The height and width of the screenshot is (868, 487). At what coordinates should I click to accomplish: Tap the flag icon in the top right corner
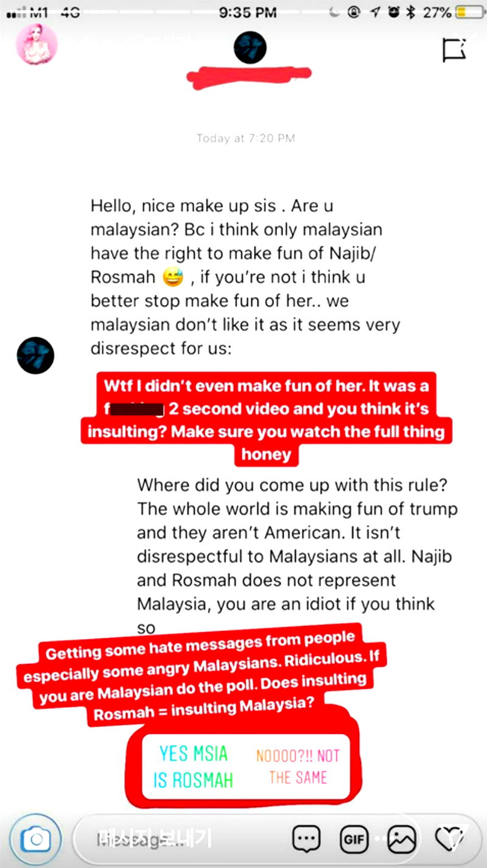click(x=455, y=49)
